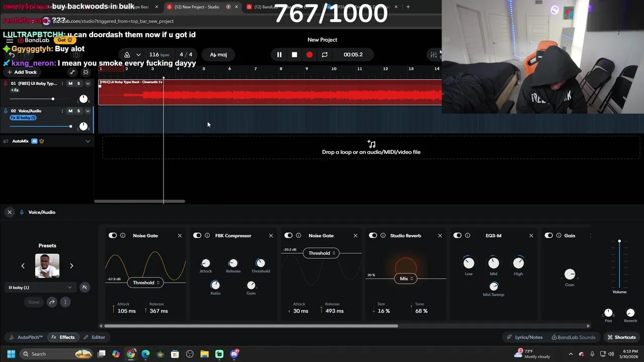Go to previous preset with left arrow
Screen dimensions: 644x362
[23, 265]
